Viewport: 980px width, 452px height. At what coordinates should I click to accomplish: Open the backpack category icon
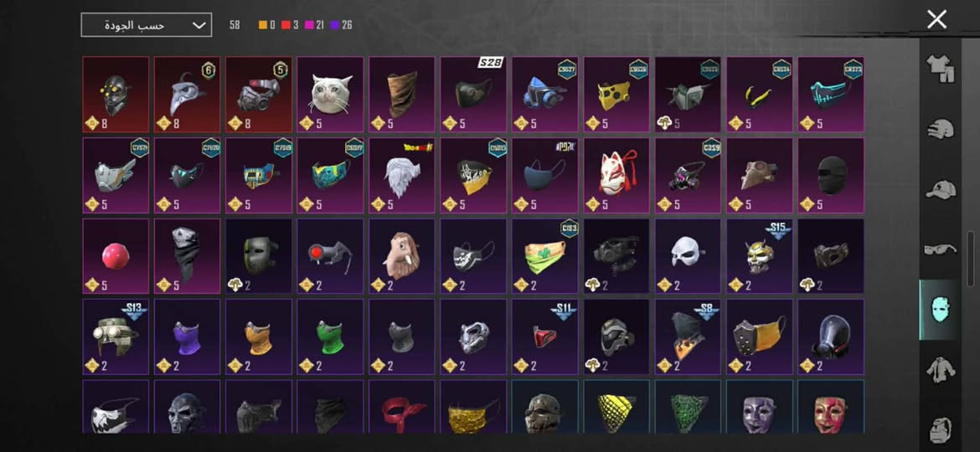(940, 429)
